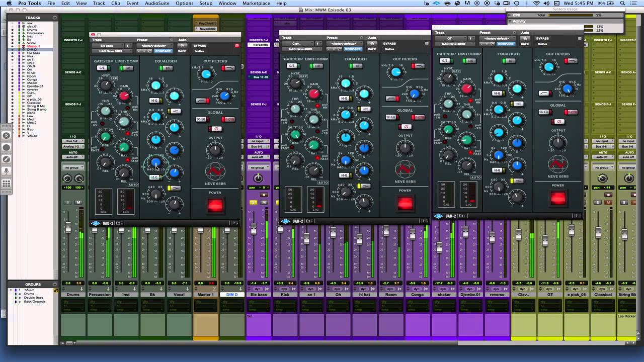Click BYPASS in GT plugin header

[x=542, y=38]
